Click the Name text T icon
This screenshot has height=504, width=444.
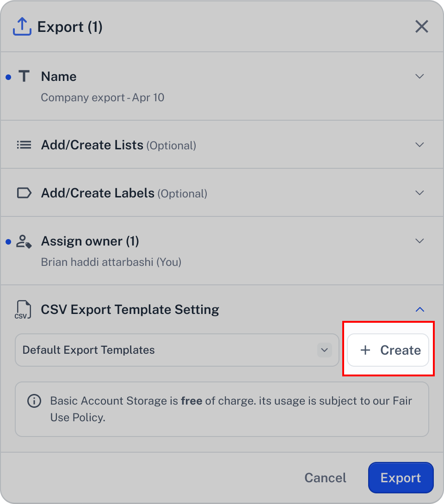24,76
